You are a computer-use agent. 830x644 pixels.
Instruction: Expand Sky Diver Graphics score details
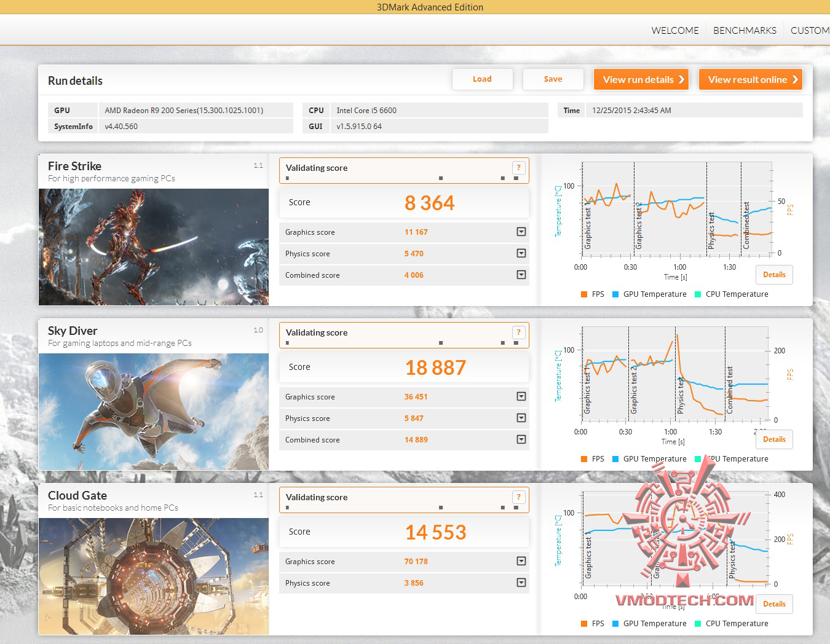pyautogui.click(x=521, y=396)
